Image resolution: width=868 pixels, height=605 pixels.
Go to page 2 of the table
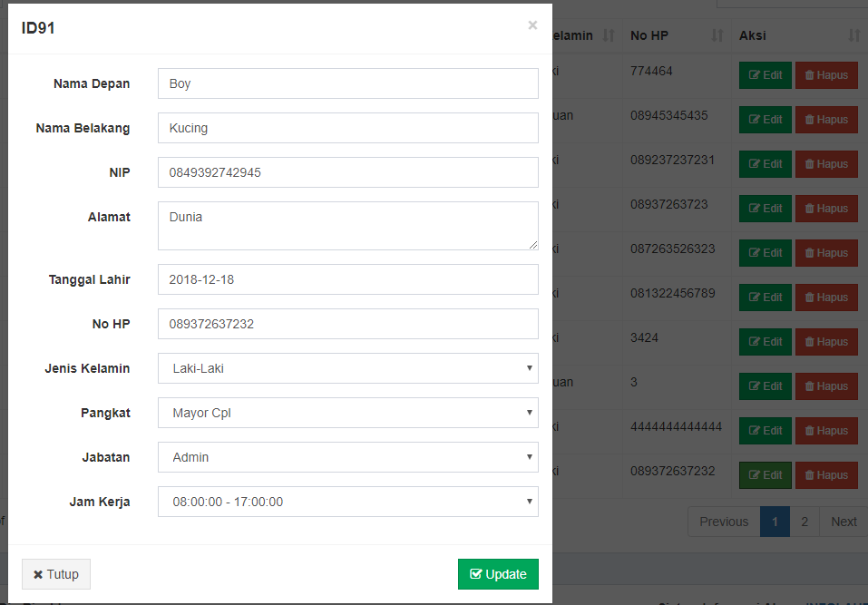805,522
